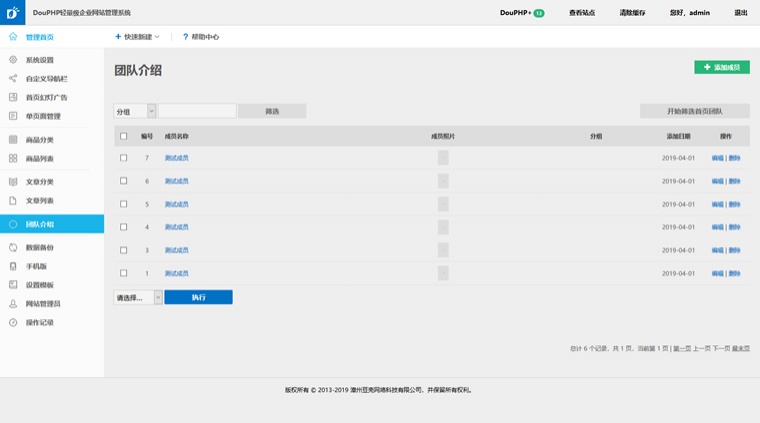
Task: Click the 操作记录 clock icon
Action: [x=13, y=322]
